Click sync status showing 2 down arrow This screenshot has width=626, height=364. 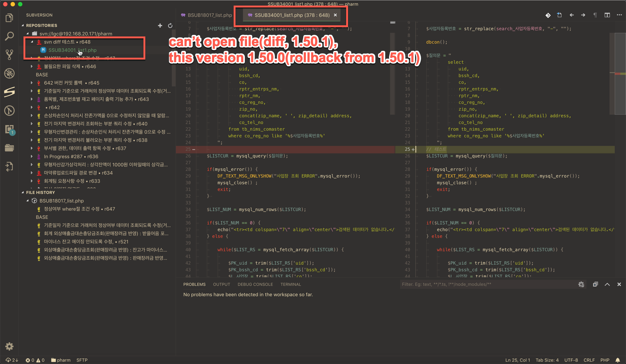pos(12,360)
